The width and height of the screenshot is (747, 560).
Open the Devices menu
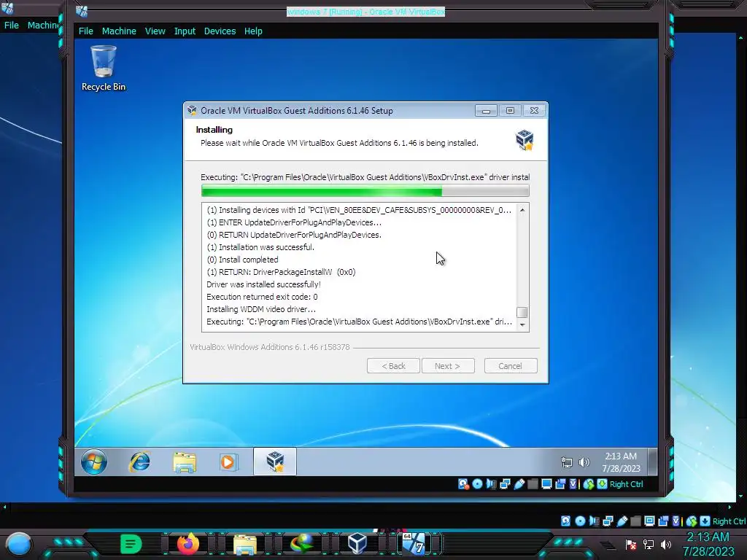click(220, 31)
